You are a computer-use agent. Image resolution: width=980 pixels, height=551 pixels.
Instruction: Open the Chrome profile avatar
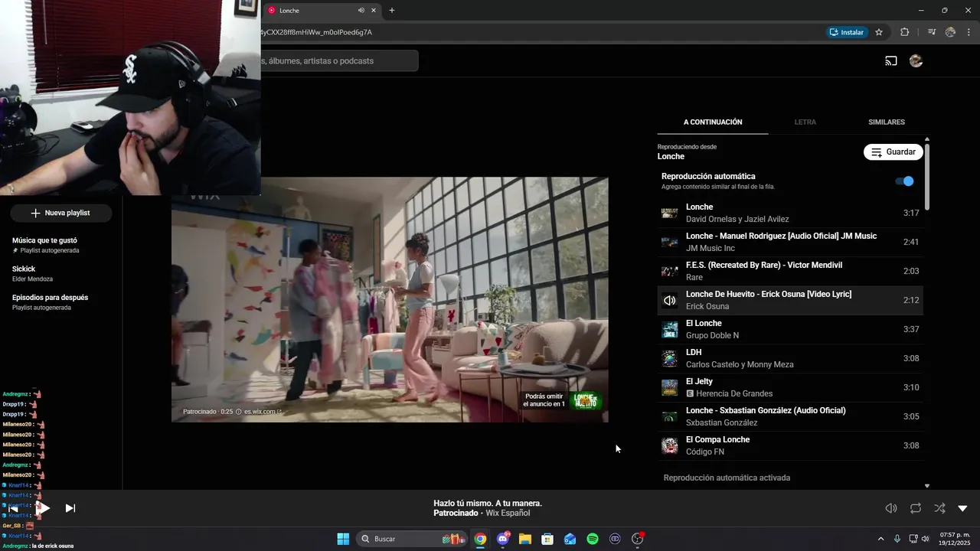pyautogui.click(x=950, y=32)
